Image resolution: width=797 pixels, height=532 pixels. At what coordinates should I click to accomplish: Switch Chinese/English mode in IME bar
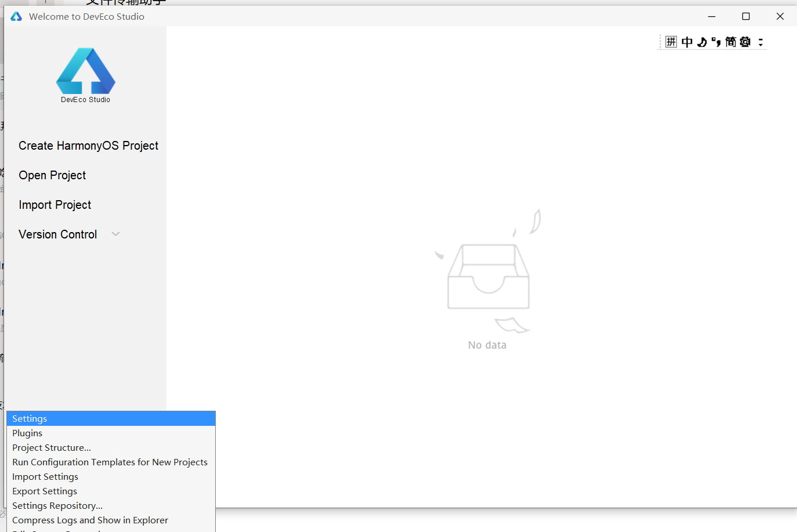687,42
